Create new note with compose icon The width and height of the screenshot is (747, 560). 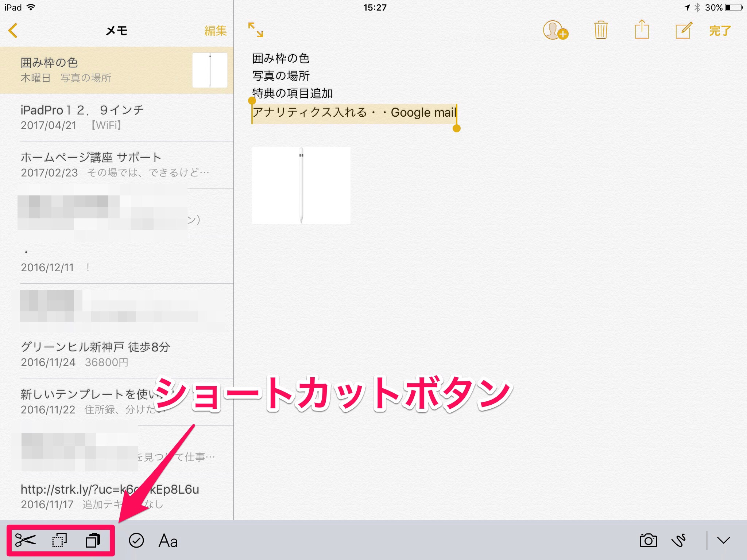(683, 30)
